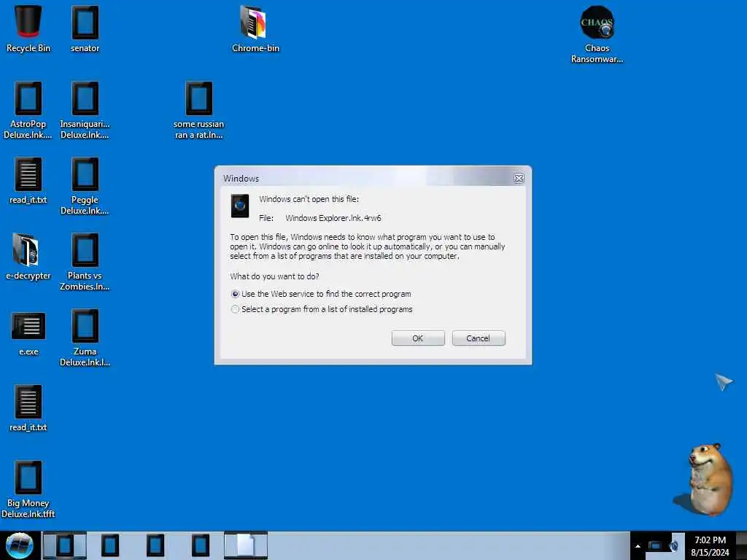Select the Peggle Deluxe shortcut icon

pyautogui.click(x=85, y=186)
